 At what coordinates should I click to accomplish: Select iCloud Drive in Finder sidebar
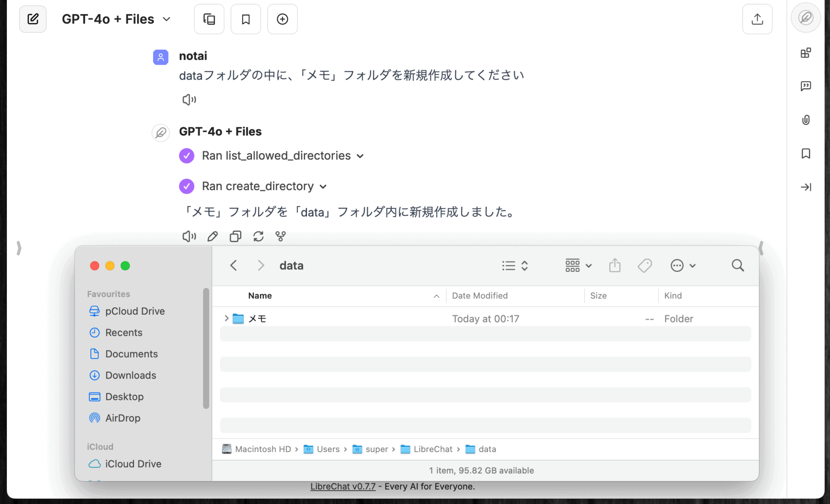point(133,464)
